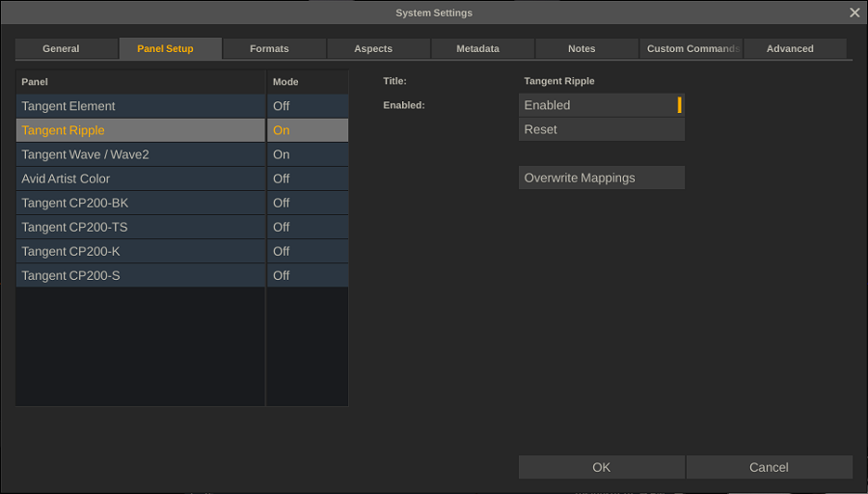
Task: Click Overwrite Mappings button
Action: pyautogui.click(x=602, y=178)
